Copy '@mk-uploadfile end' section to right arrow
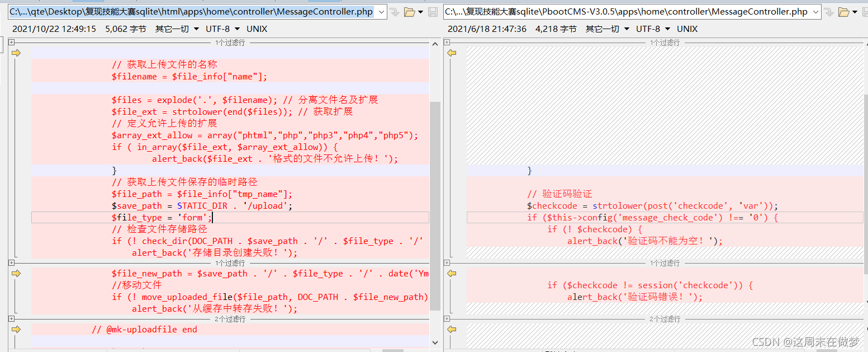868x352 pixels. [x=16, y=329]
